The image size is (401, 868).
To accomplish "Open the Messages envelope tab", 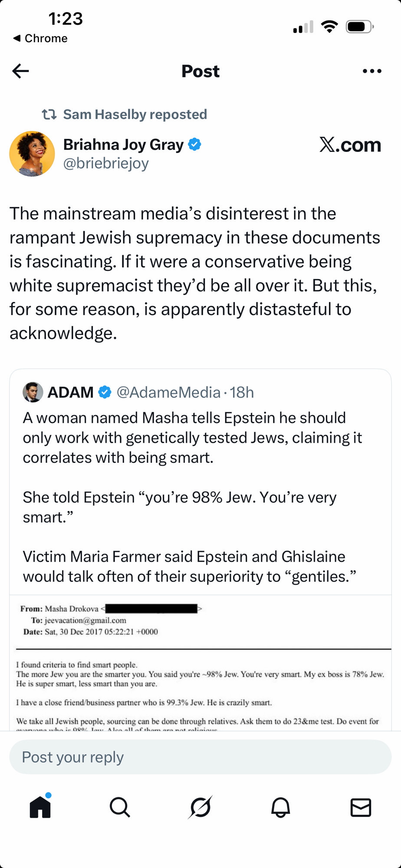I will pos(361,808).
